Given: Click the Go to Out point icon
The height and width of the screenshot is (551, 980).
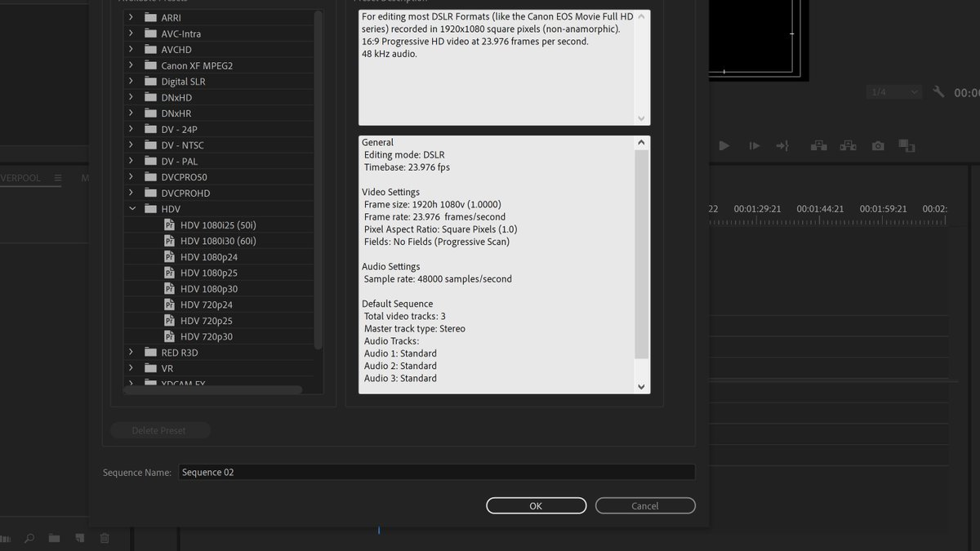Looking at the screenshot, I should 782,146.
